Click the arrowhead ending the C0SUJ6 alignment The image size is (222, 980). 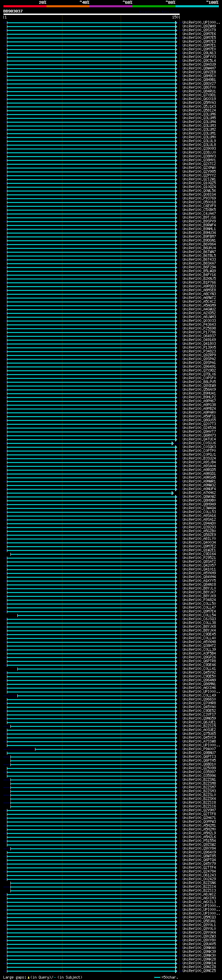[173, 443]
